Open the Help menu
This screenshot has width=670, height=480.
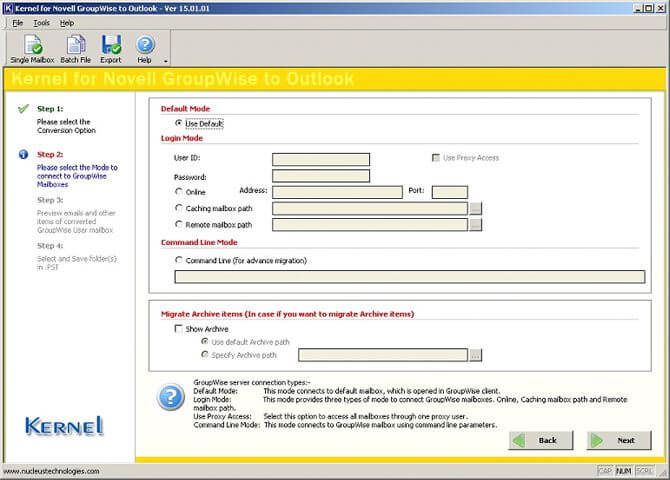[67, 23]
